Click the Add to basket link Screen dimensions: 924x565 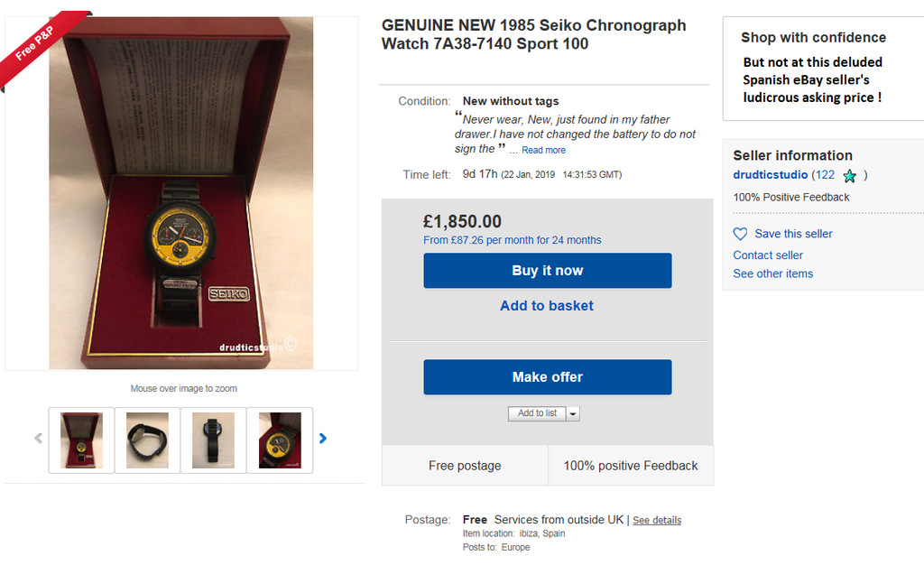[547, 306]
